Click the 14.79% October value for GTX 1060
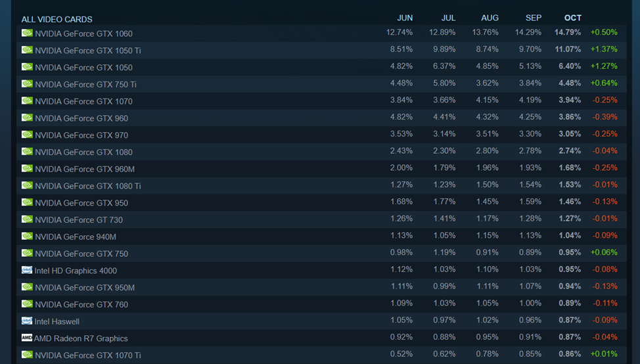640x364 pixels. coord(568,33)
